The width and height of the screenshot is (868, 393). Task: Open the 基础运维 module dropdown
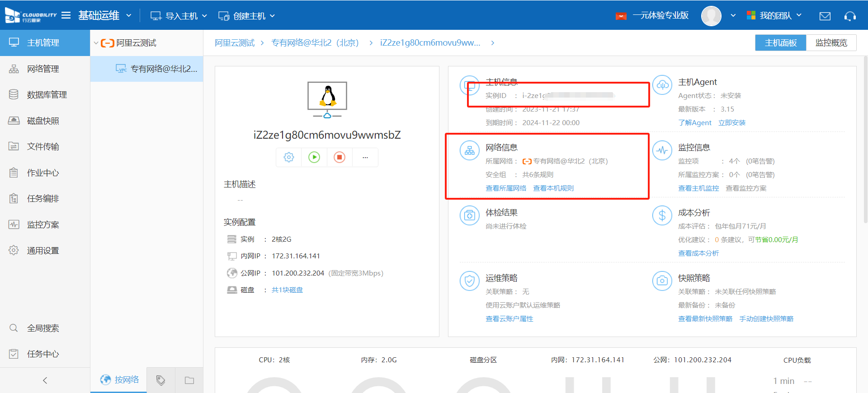pyautogui.click(x=104, y=15)
